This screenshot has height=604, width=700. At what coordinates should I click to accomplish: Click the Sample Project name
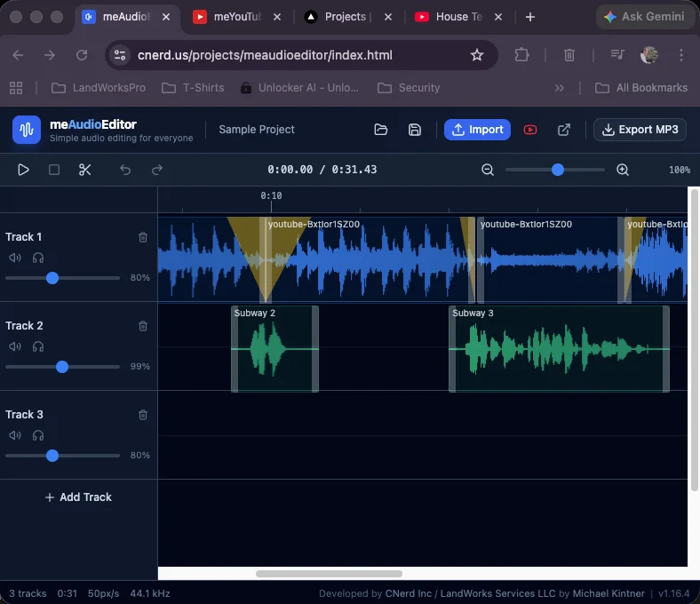(257, 130)
